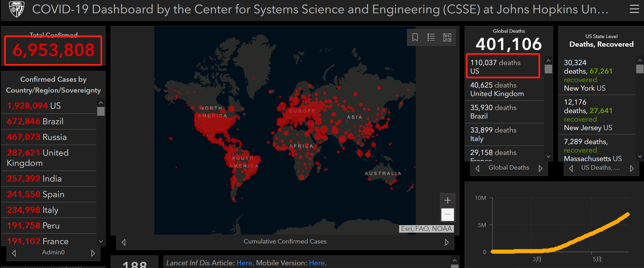Select 467,073 Russia row
Image resolution: width=644 pixels, height=268 pixels.
click(49, 137)
